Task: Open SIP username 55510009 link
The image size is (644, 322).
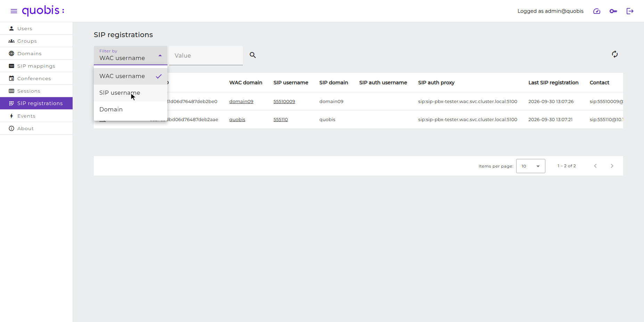Action: [x=284, y=102]
